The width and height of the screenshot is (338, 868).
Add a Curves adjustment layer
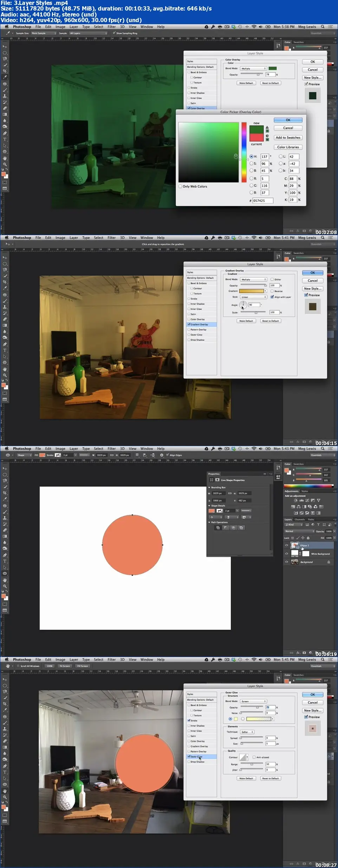pos(307,500)
